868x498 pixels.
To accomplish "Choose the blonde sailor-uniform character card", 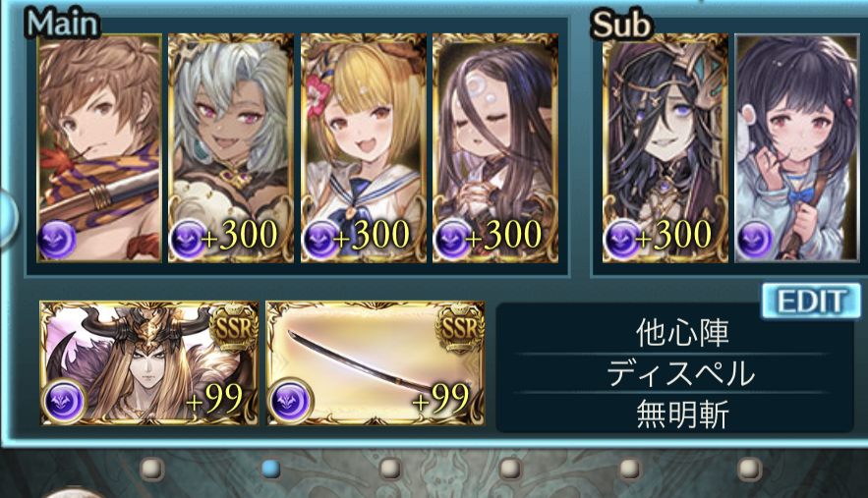I will pos(363,147).
